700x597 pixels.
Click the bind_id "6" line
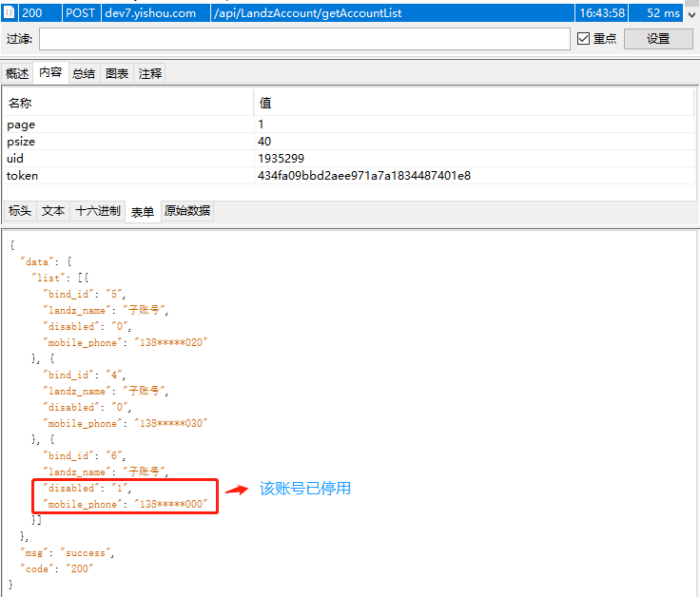pos(85,455)
